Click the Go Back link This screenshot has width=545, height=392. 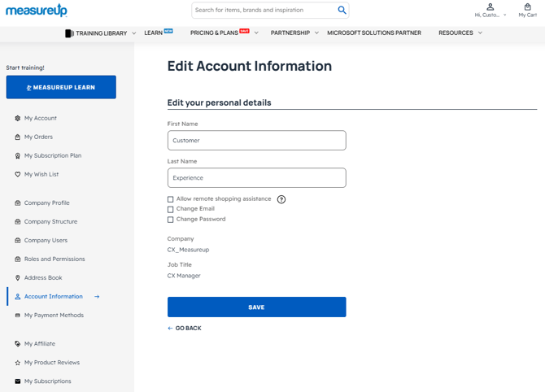coord(185,329)
